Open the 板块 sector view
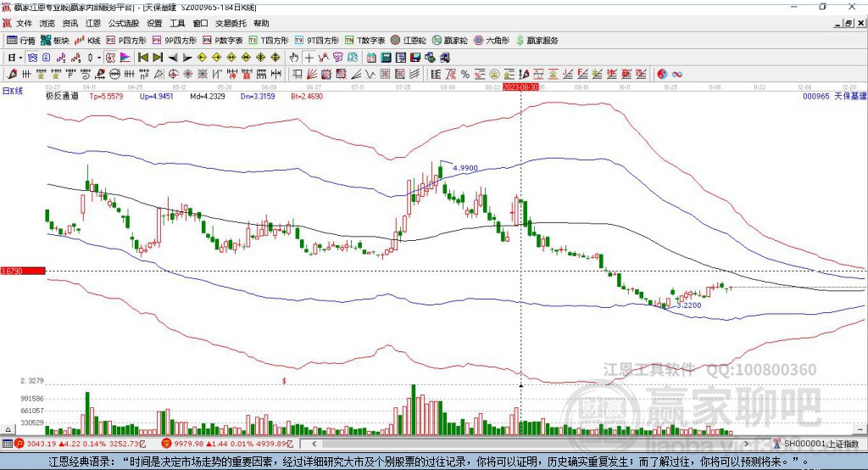This screenshot has height=470, width=868. [x=54, y=41]
